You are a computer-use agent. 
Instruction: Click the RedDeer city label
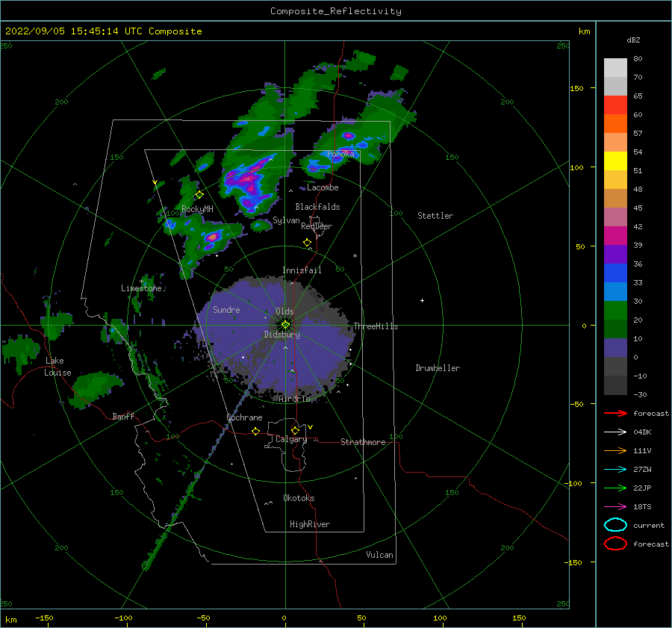click(x=317, y=226)
